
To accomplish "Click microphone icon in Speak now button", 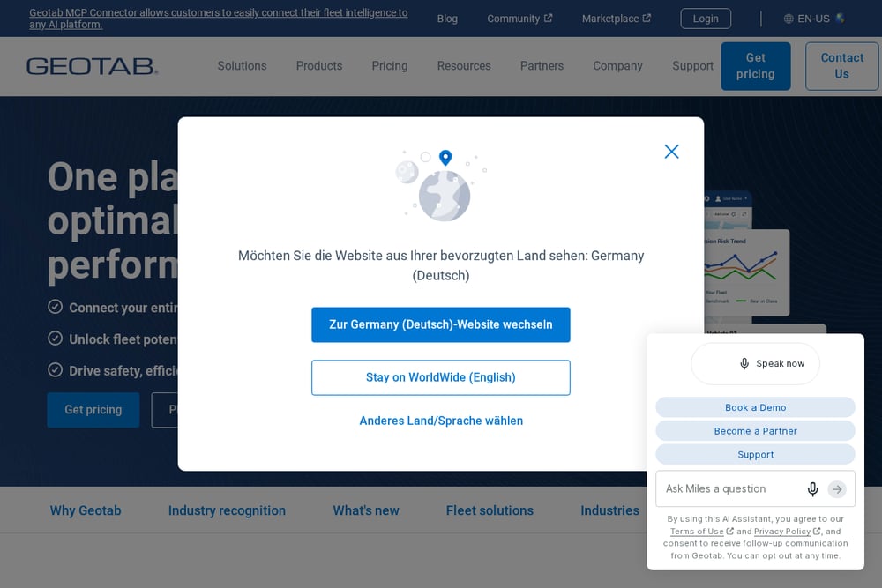I will click(x=744, y=364).
